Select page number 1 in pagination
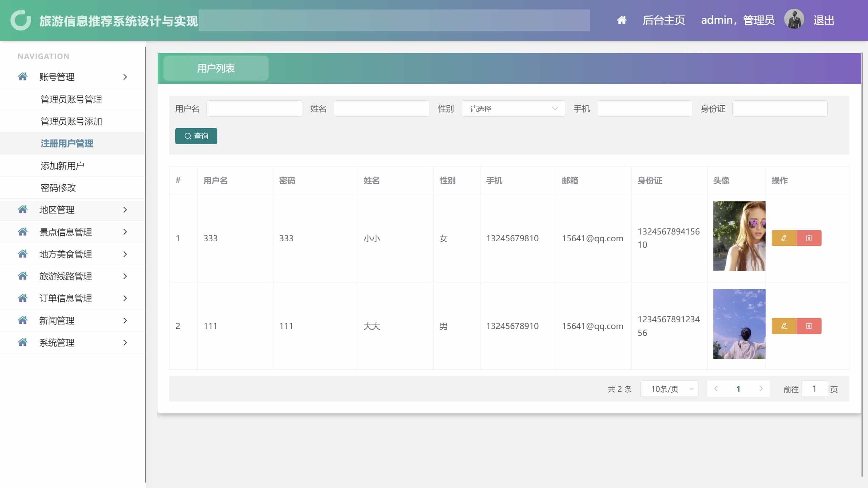 point(738,389)
